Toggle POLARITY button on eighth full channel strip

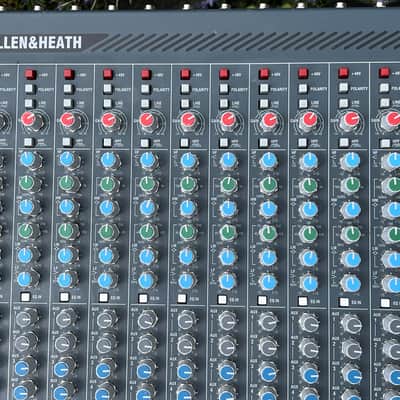(x=303, y=89)
